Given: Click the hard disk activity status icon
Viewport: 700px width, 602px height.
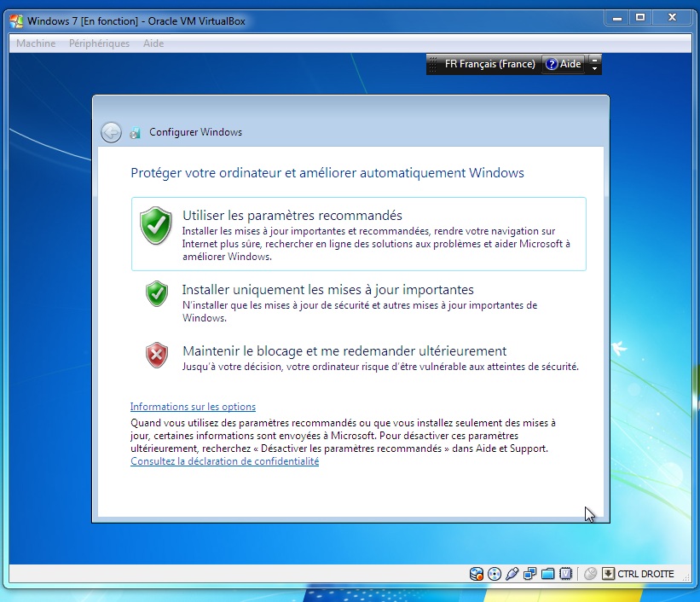Looking at the screenshot, I should [x=477, y=574].
